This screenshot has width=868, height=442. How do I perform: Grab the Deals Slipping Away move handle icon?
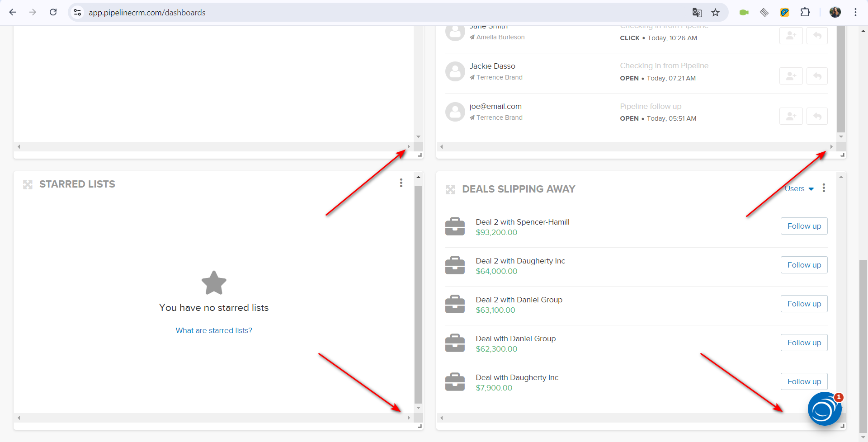click(x=450, y=189)
